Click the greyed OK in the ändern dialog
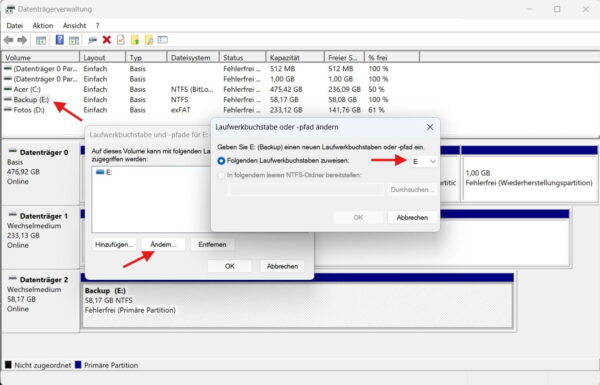600x385 pixels. click(358, 217)
